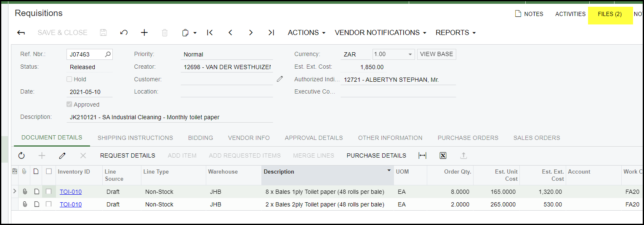Export grid to Excel icon
644x225 pixels.
(x=443, y=156)
